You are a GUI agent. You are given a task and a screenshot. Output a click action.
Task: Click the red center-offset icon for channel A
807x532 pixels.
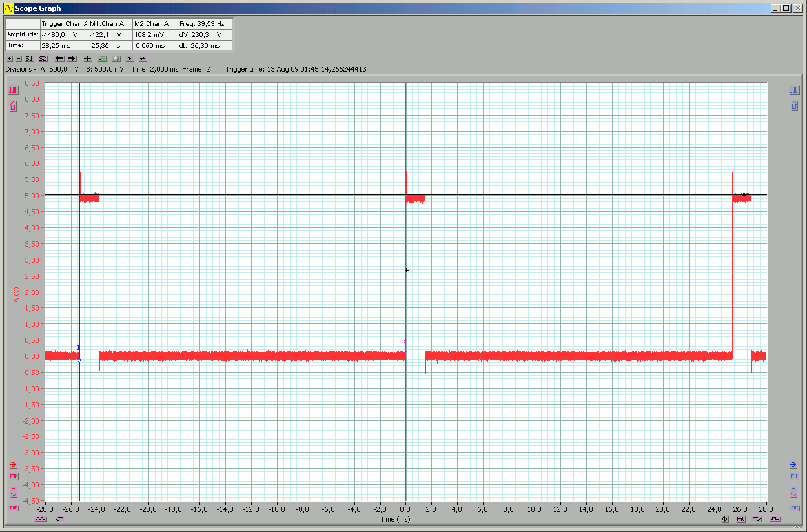14,465
